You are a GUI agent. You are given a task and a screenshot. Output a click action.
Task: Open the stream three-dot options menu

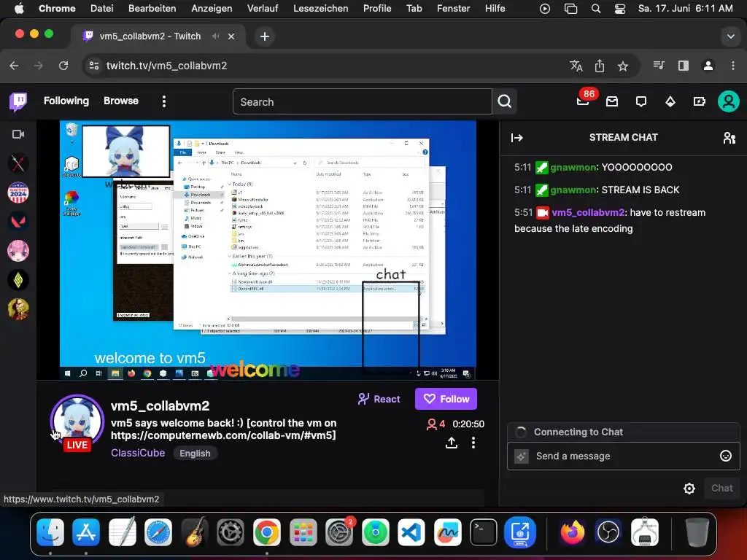click(x=473, y=443)
